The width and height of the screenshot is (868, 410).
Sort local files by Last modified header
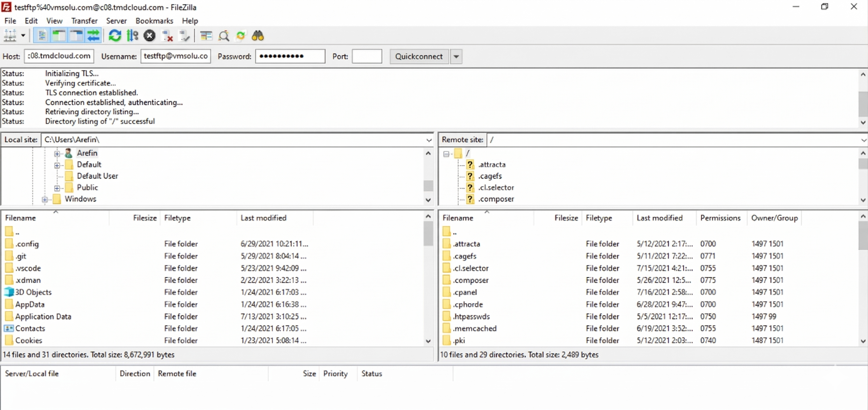coord(275,218)
